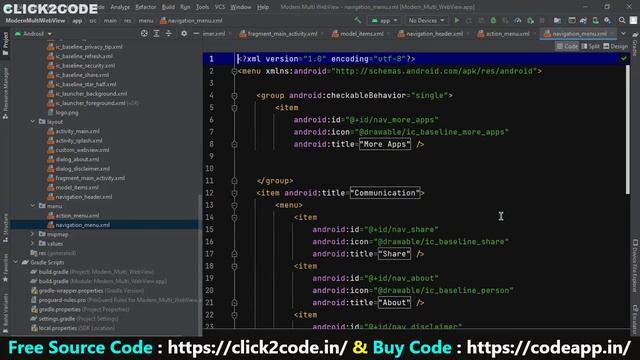
Task: Click the Sync Project with Gradle icon
Action: click(583, 20)
